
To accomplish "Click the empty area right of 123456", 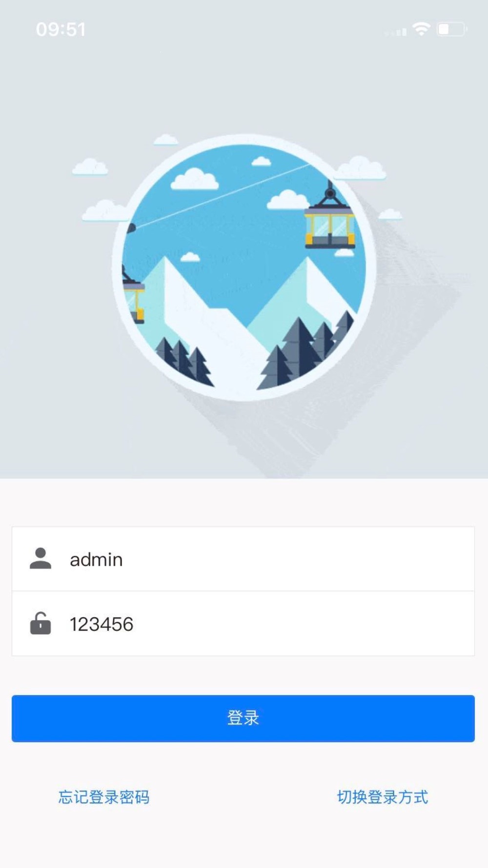I will tap(303, 623).
